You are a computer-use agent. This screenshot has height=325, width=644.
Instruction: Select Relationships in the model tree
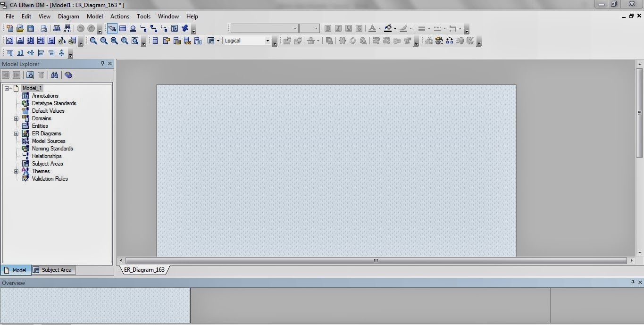coord(47,156)
